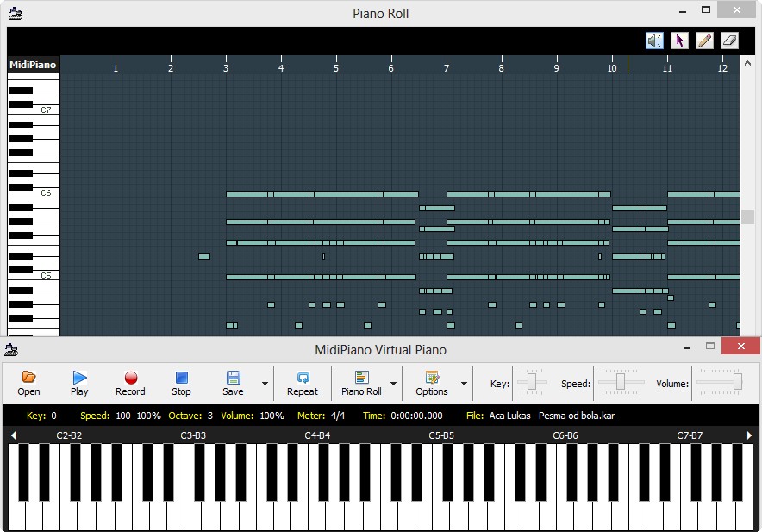
Task: Open the Piano Roll button
Action: pyautogui.click(x=361, y=383)
